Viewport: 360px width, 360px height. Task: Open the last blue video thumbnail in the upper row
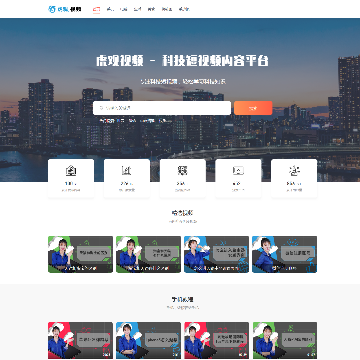tap(284, 254)
